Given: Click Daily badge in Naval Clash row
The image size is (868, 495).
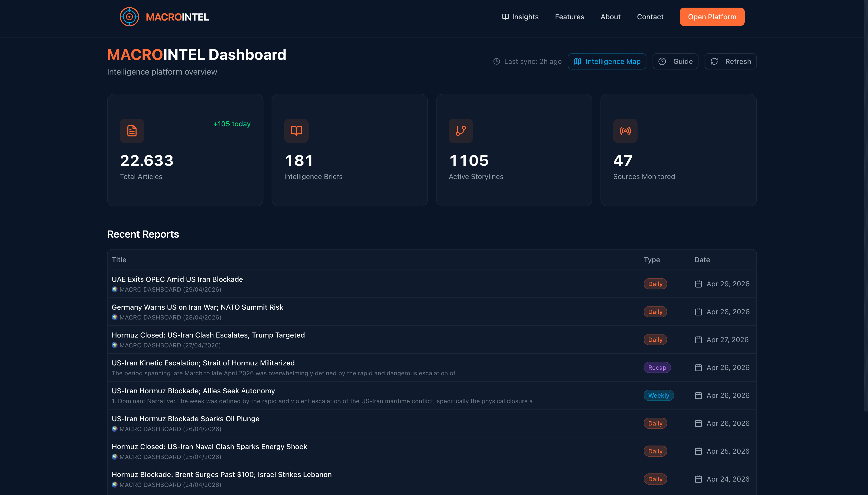Looking at the screenshot, I should (x=655, y=451).
